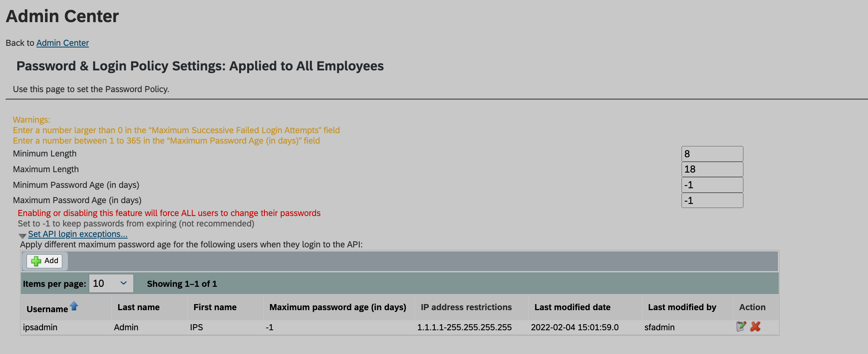Delete ipsadmin exception with red X icon
Screen dimensions: 868x354
(x=755, y=327)
